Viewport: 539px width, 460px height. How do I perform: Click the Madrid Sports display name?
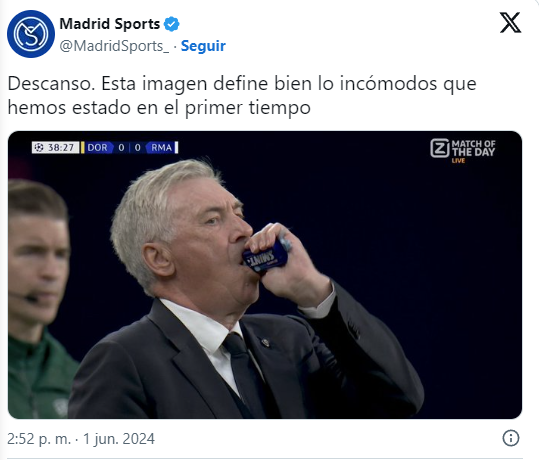coord(110,24)
